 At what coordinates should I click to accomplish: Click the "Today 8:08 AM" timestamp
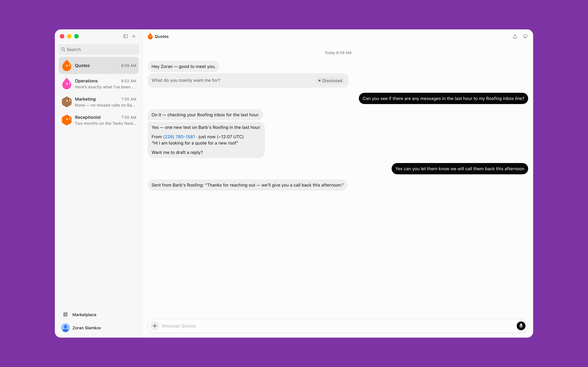tap(338, 53)
